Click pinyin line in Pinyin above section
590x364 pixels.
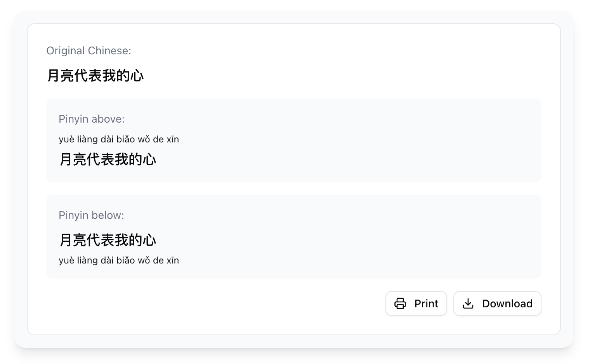(x=119, y=139)
